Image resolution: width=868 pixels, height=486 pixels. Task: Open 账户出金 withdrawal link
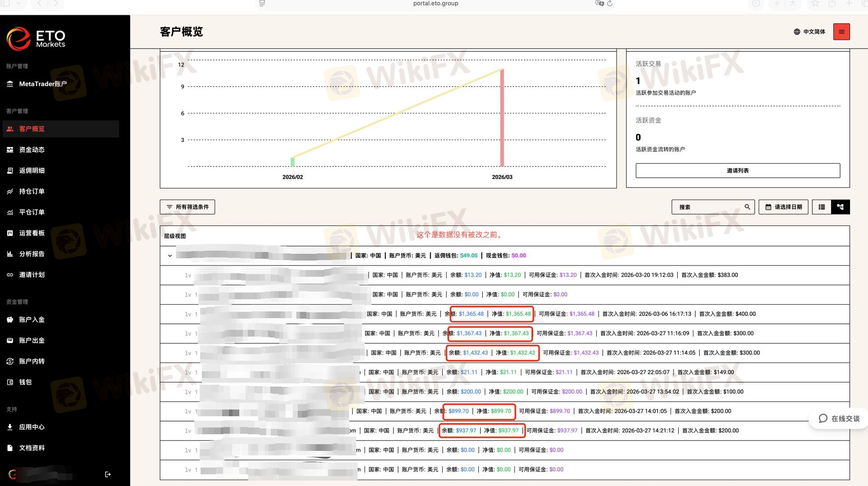point(32,341)
